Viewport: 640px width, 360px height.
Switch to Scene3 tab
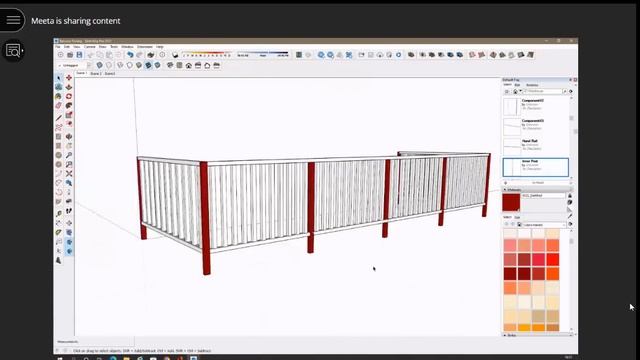pos(110,74)
